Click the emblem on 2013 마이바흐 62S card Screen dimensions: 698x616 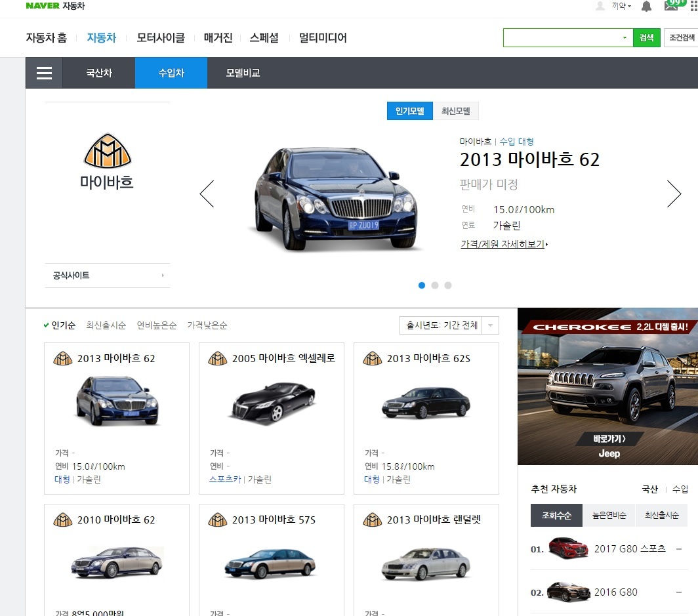coord(373,358)
